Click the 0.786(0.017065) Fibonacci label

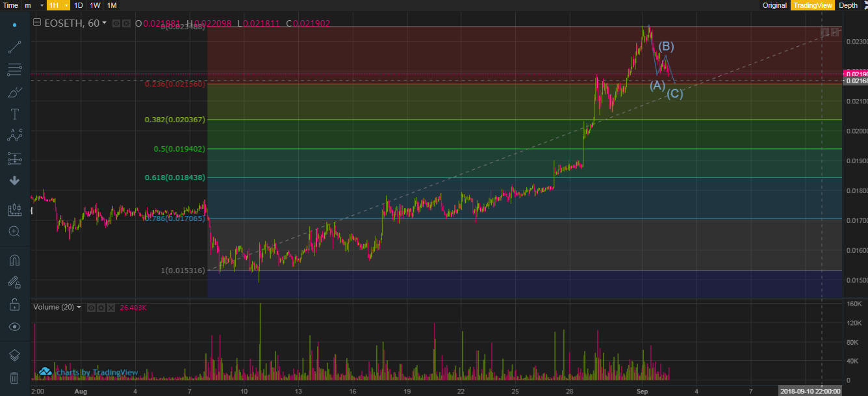coord(175,218)
